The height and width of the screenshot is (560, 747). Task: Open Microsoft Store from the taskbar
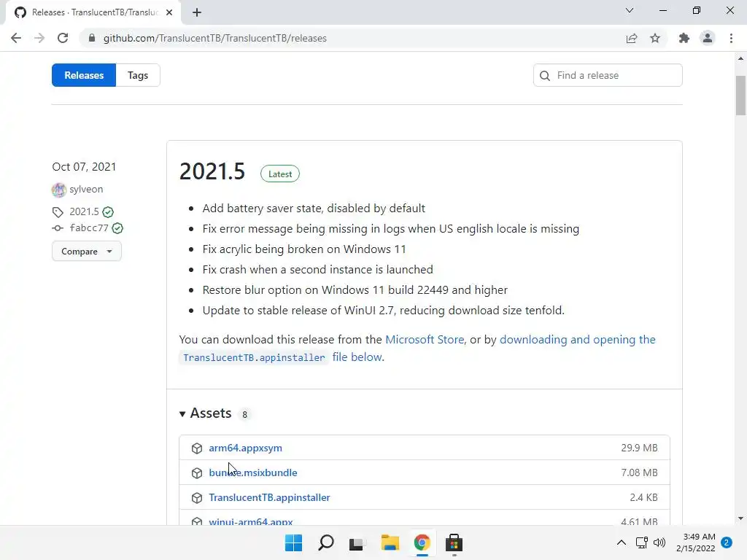(454, 542)
